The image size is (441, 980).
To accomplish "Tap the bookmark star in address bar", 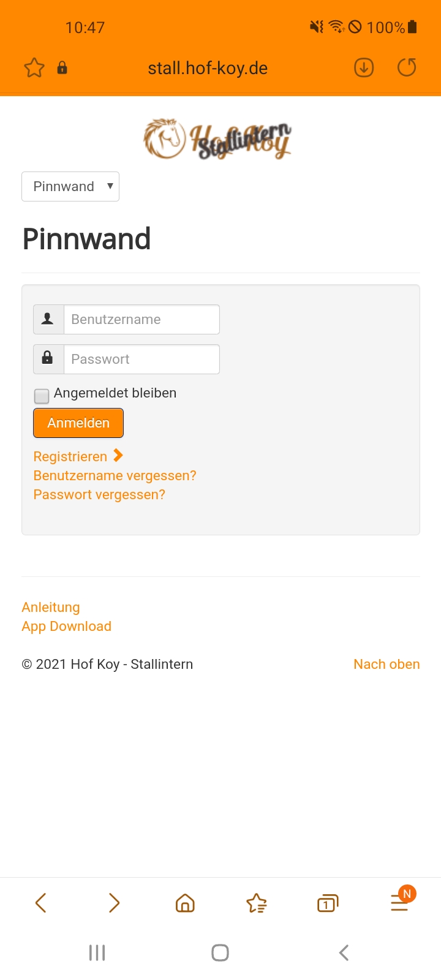I will pos(34,67).
